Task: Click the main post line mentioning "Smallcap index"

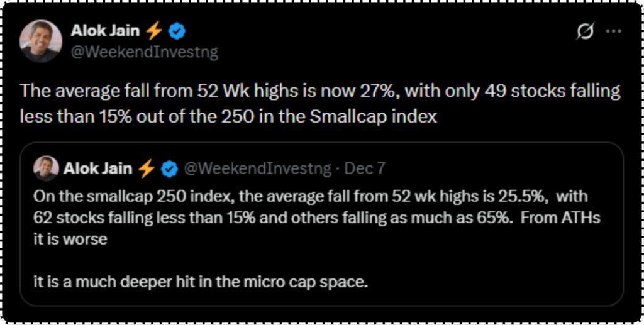Action: 228,116
